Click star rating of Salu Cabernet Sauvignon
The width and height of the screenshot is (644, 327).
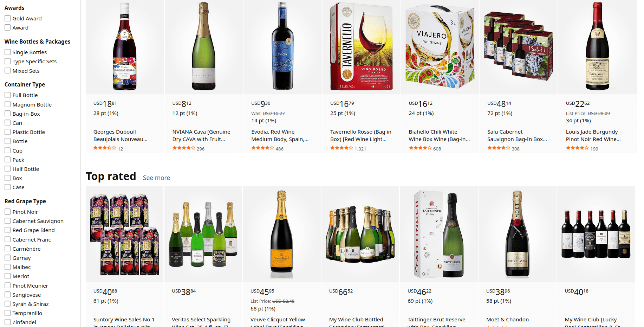(499, 148)
